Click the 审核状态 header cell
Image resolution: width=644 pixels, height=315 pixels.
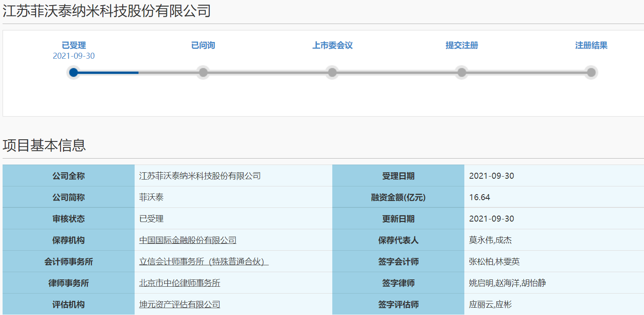(69, 219)
